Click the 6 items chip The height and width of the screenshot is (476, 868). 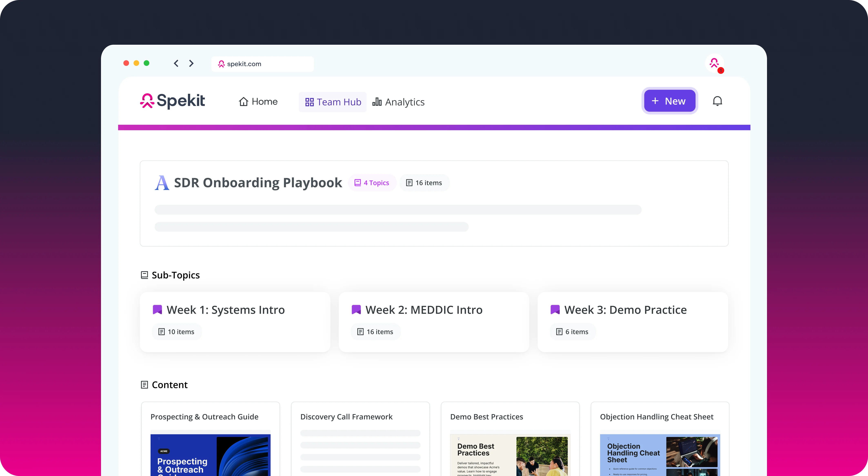click(x=573, y=332)
